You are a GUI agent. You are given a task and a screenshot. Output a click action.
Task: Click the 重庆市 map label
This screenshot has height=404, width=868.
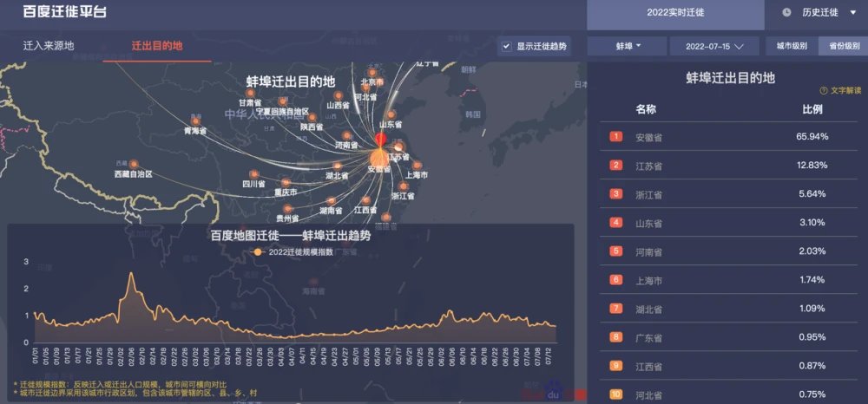(286, 192)
